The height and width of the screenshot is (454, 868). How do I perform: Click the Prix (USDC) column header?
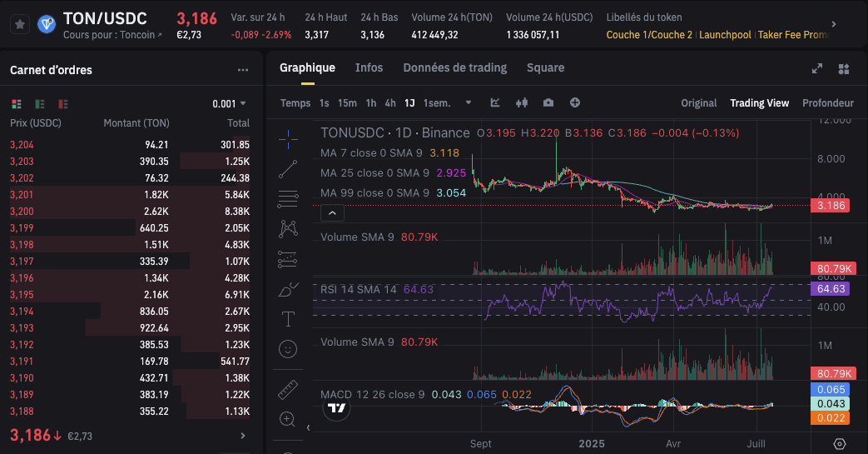[x=36, y=123]
